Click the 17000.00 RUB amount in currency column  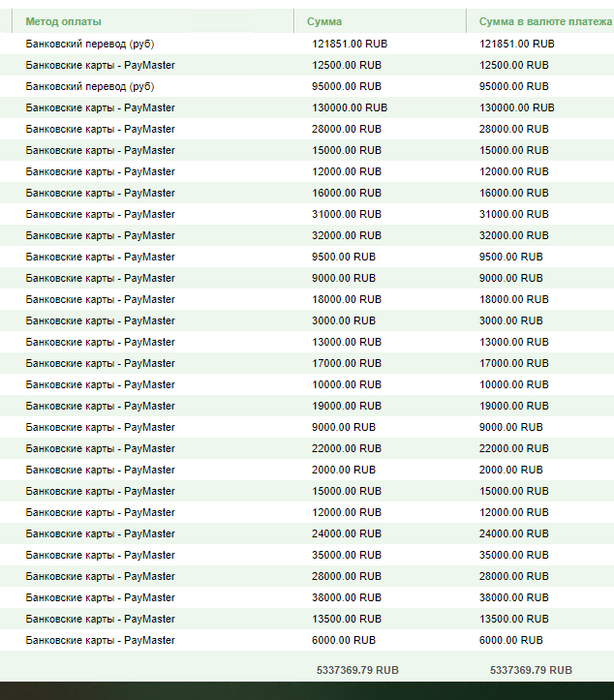[514, 363]
